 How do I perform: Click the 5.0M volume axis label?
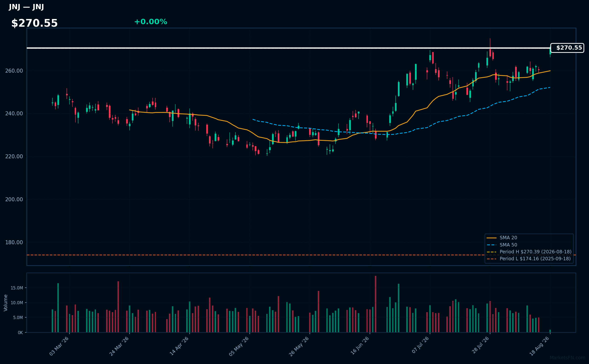(18, 318)
